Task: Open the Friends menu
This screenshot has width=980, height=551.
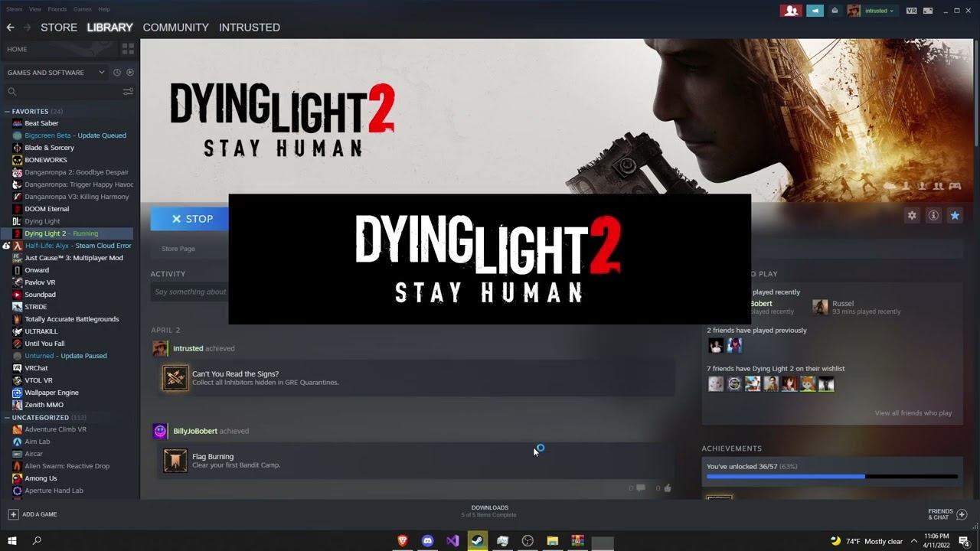Action: [57, 9]
